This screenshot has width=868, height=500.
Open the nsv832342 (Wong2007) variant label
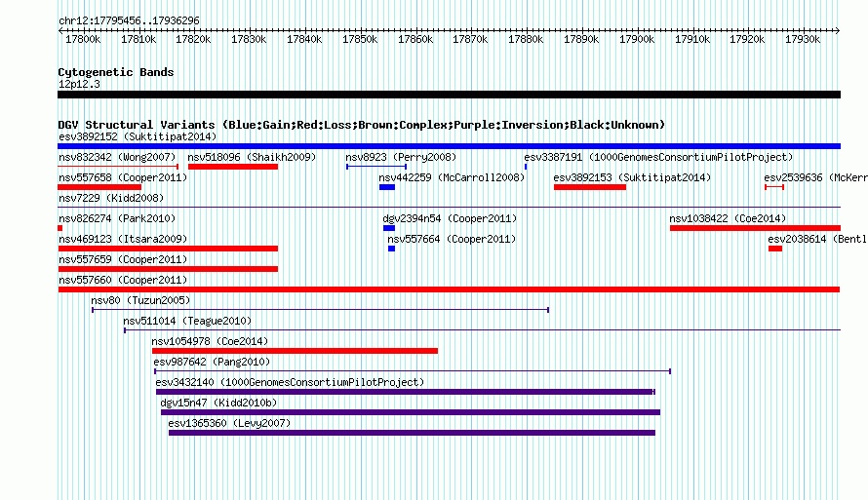117,157
